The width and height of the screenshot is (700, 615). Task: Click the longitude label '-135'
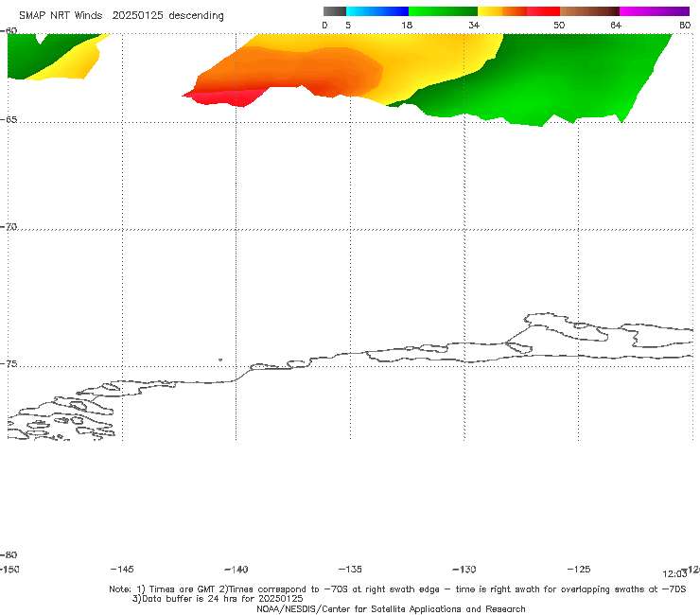point(350,569)
